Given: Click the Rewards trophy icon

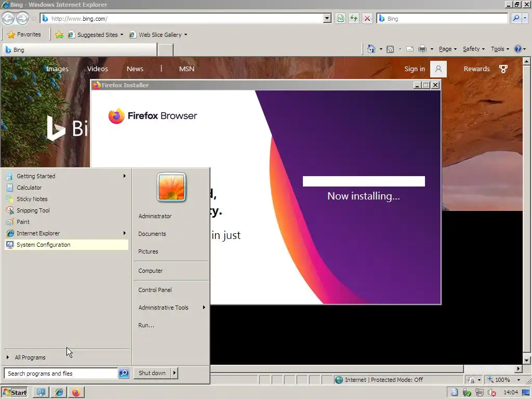Looking at the screenshot, I should (x=503, y=69).
